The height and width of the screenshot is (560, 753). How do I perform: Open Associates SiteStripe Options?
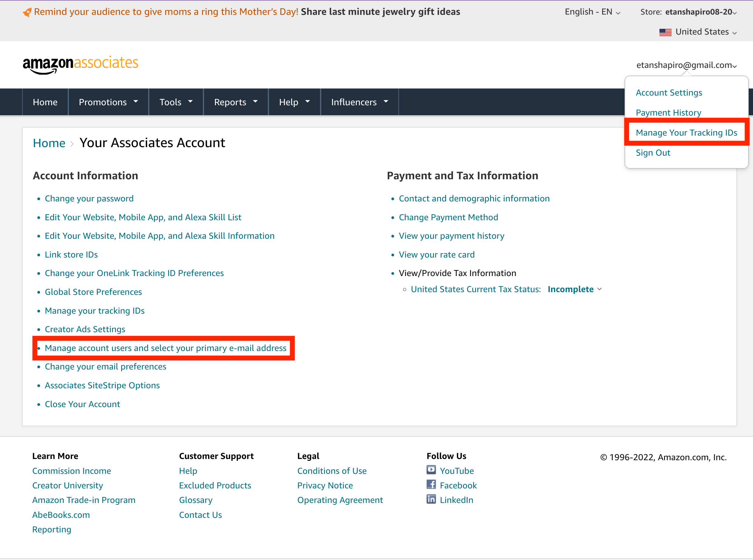coord(102,386)
